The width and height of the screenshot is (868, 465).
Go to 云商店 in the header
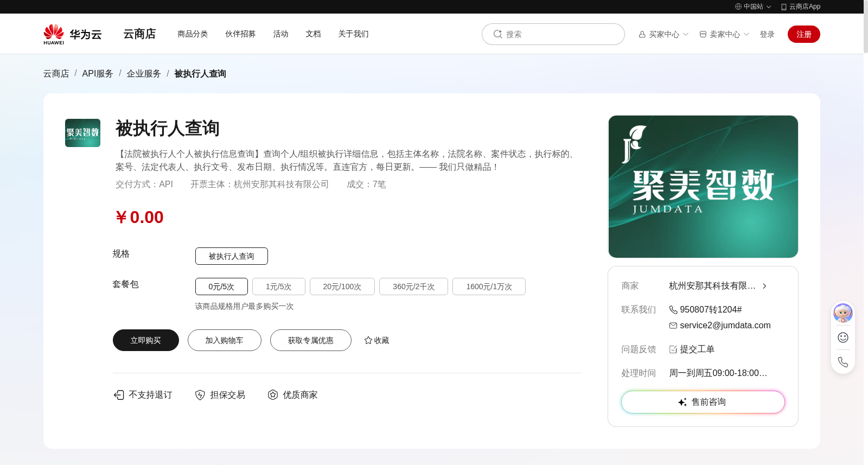(x=139, y=34)
